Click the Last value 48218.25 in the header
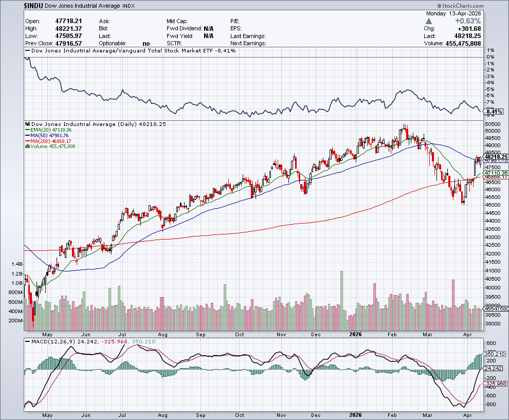 pos(467,36)
